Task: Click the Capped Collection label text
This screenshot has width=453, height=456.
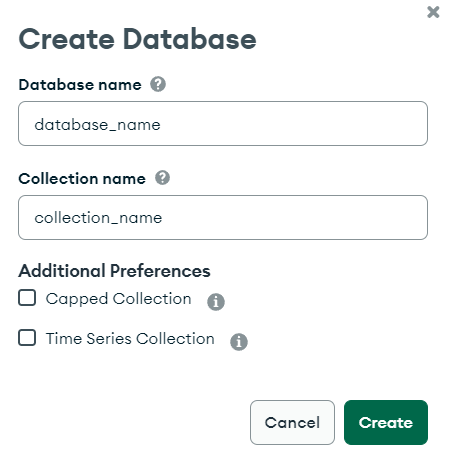Action: pos(119,299)
